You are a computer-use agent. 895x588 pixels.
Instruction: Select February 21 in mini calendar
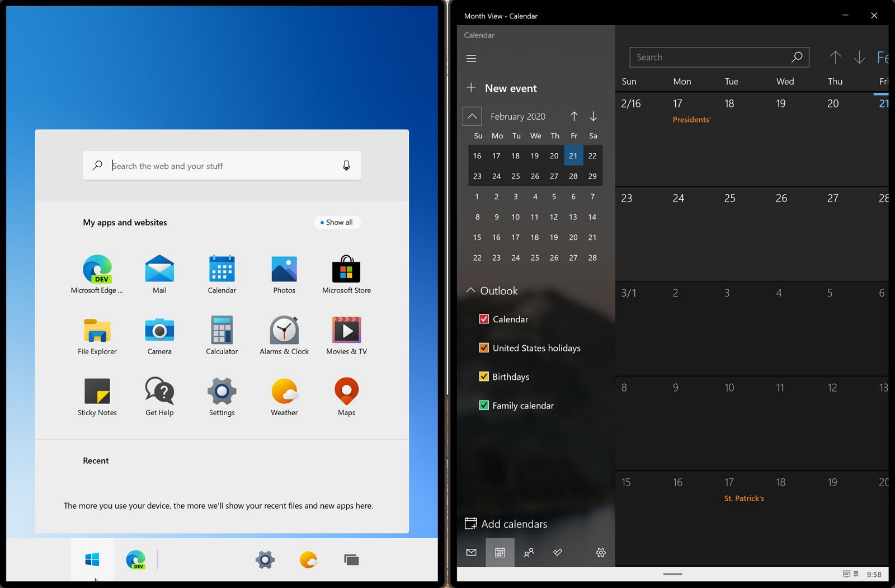tap(573, 156)
